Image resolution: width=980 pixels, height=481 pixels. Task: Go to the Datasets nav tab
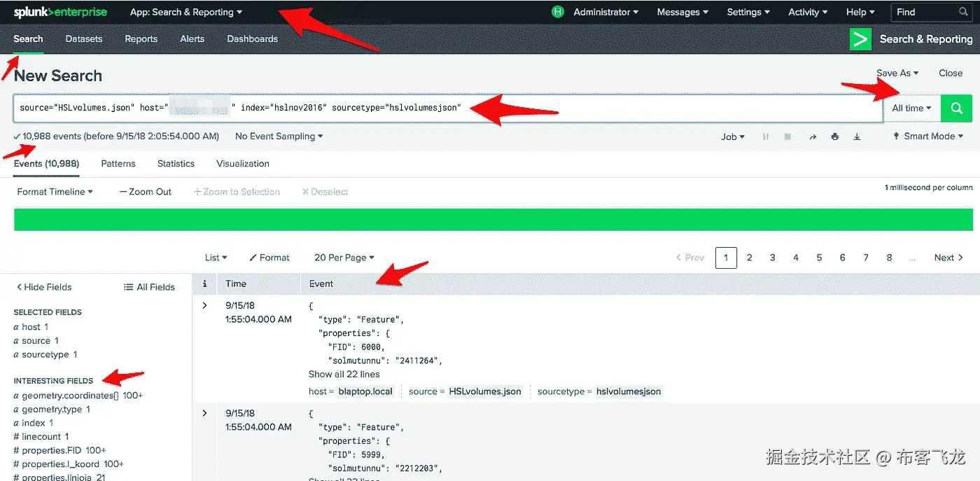tap(84, 39)
